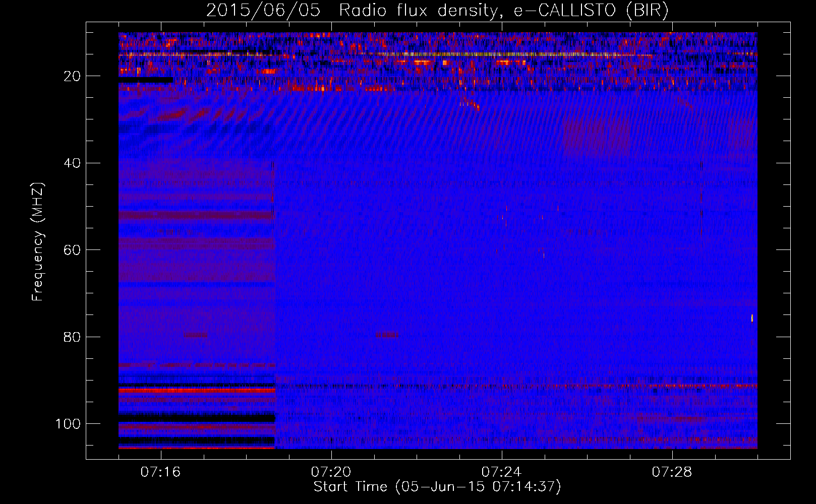The height and width of the screenshot is (504, 816).
Task: Select the 80 frequency tick label
Action: tap(72, 337)
